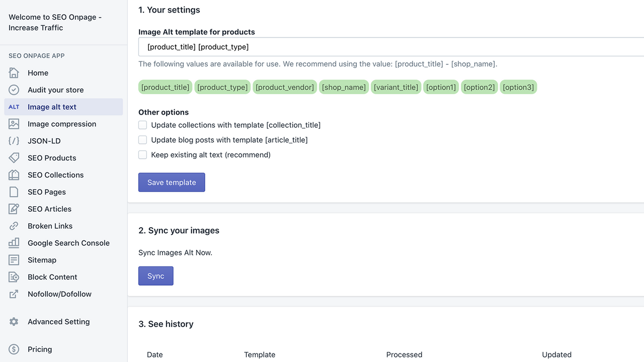The height and width of the screenshot is (362, 644).
Task: Click the Google Search Console chart icon
Action: coord(14,243)
